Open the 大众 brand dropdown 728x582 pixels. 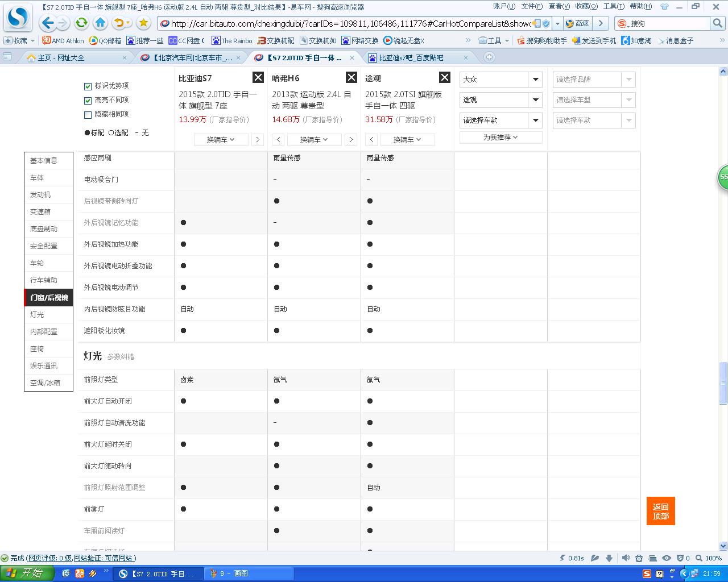click(x=501, y=80)
